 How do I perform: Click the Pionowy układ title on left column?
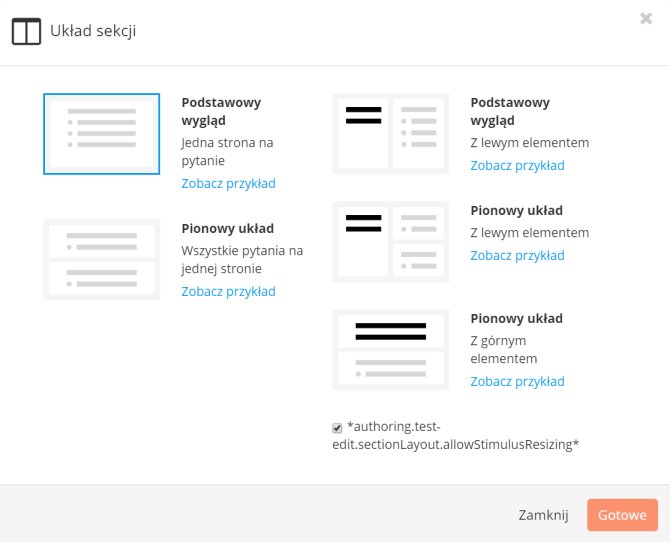(x=227, y=229)
